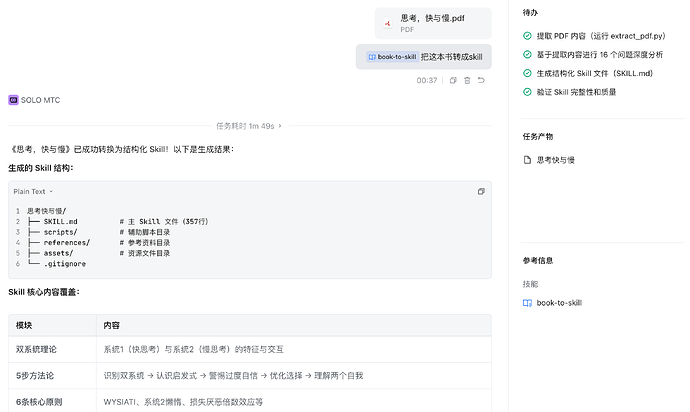This screenshot has height=412, width=690.
Task: Click the 00:37 message timestamp
Action: pos(426,80)
